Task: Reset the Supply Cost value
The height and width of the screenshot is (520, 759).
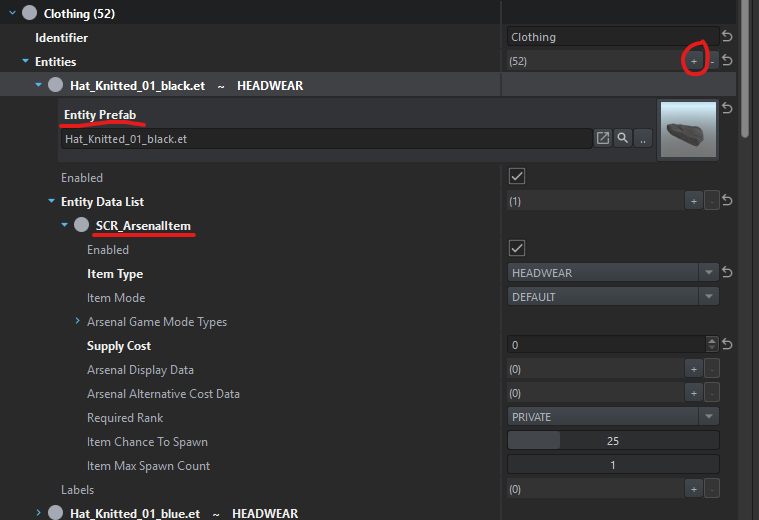Action: coord(727,344)
